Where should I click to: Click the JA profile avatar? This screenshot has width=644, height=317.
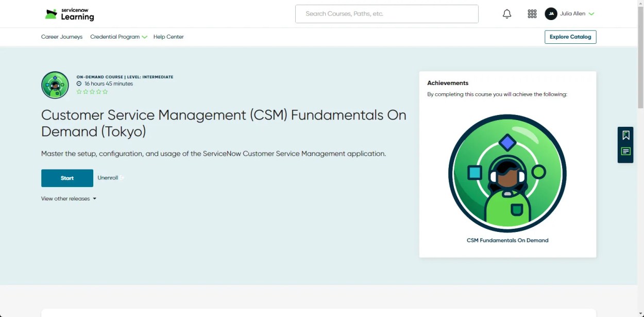pos(551,14)
